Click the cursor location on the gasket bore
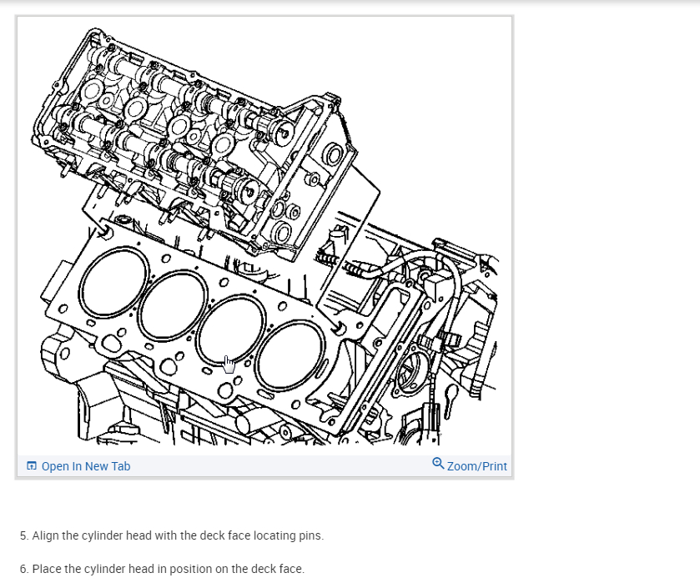 (x=227, y=360)
